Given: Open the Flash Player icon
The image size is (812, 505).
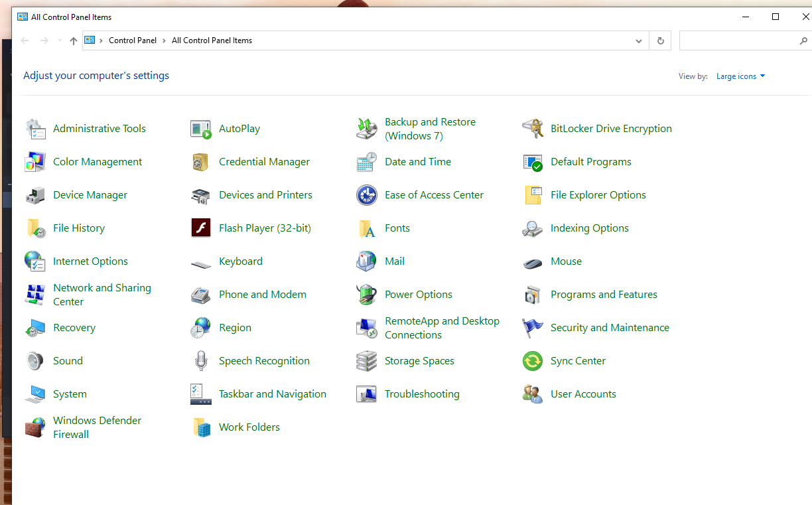Looking at the screenshot, I should coord(201,228).
